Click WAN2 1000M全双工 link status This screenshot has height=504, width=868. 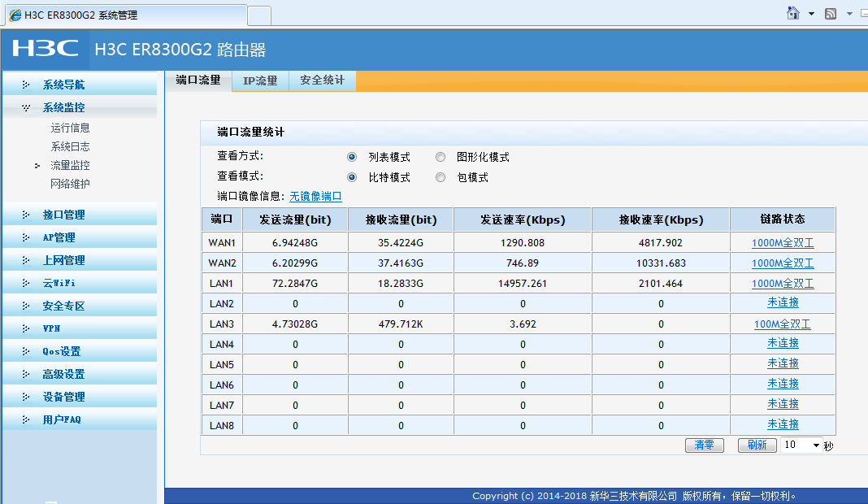pos(783,263)
